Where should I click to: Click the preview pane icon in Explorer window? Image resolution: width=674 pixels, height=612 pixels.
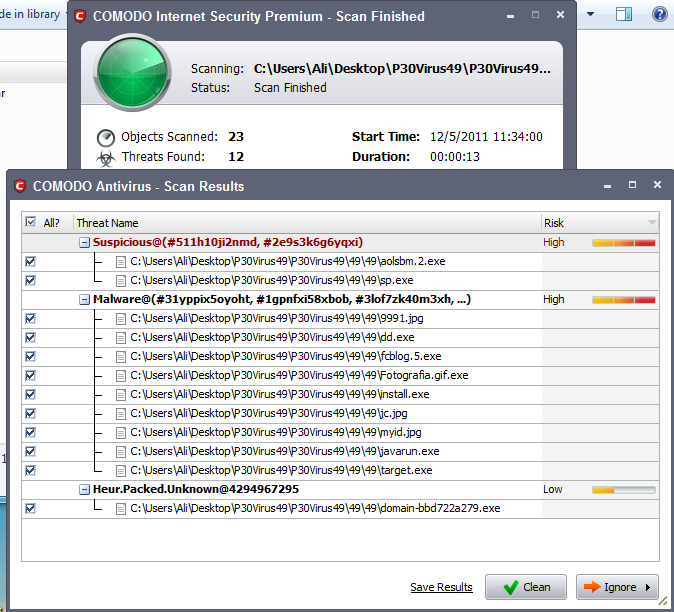[x=624, y=14]
